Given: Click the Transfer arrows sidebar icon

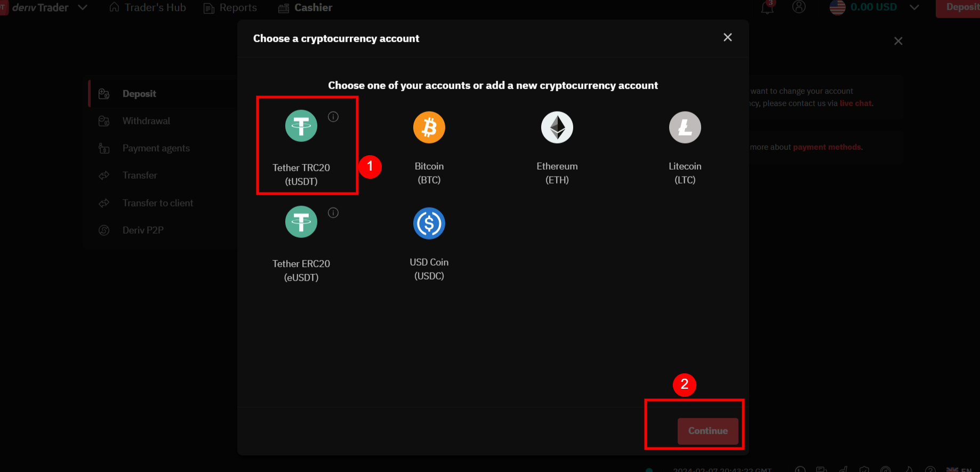Looking at the screenshot, I should (x=104, y=175).
